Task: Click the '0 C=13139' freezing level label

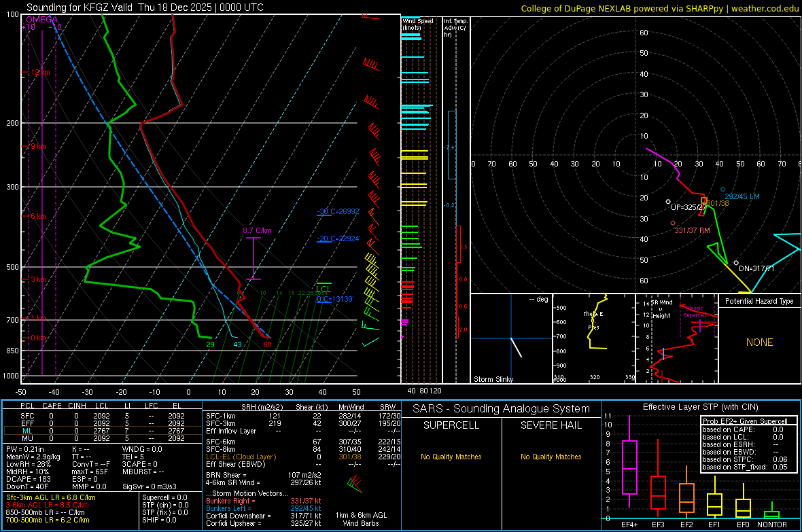Action: tap(335, 299)
